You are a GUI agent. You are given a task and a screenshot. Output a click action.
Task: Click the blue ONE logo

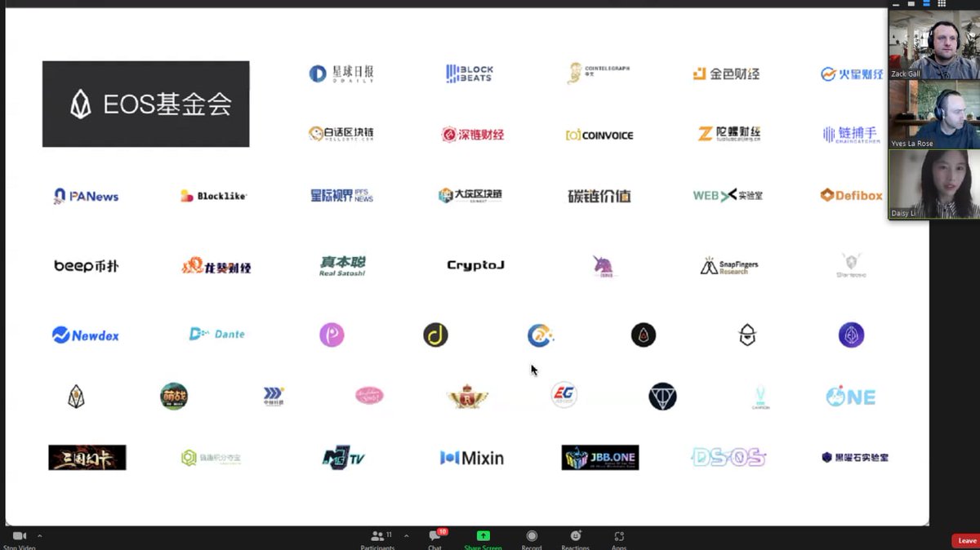[x=850, y=397]
